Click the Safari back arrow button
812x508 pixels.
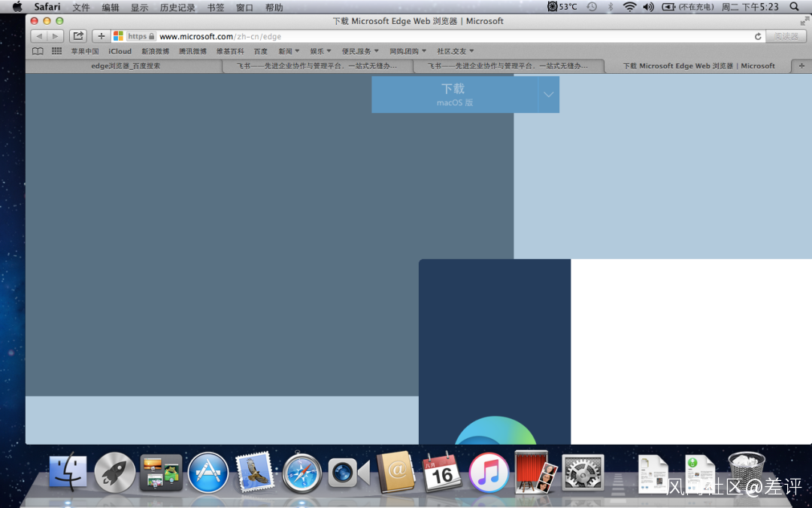point(39,36)
